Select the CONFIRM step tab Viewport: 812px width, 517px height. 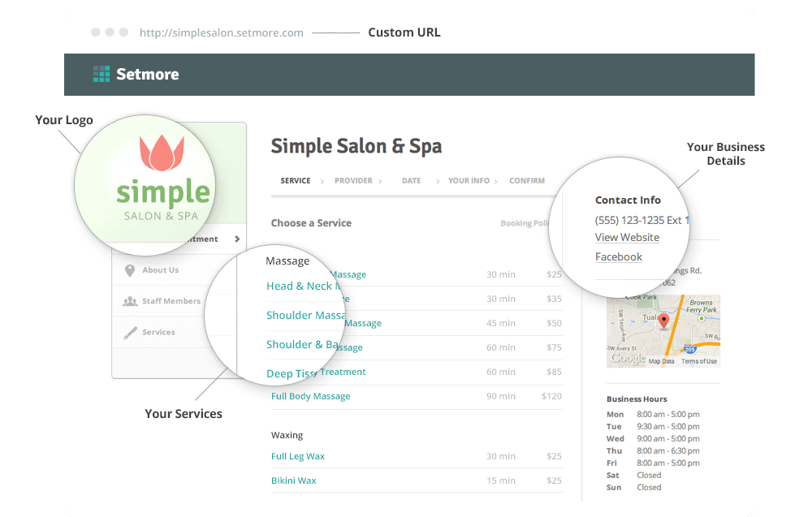pos(527,181)
